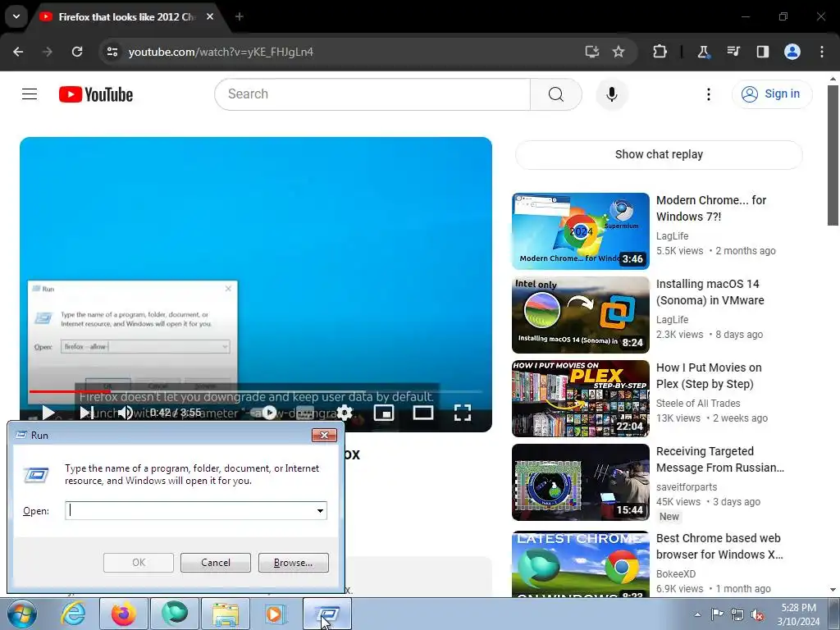Reload the page with the refresh icon
Screen dimensions: 840x630
(x=77, y=52)
